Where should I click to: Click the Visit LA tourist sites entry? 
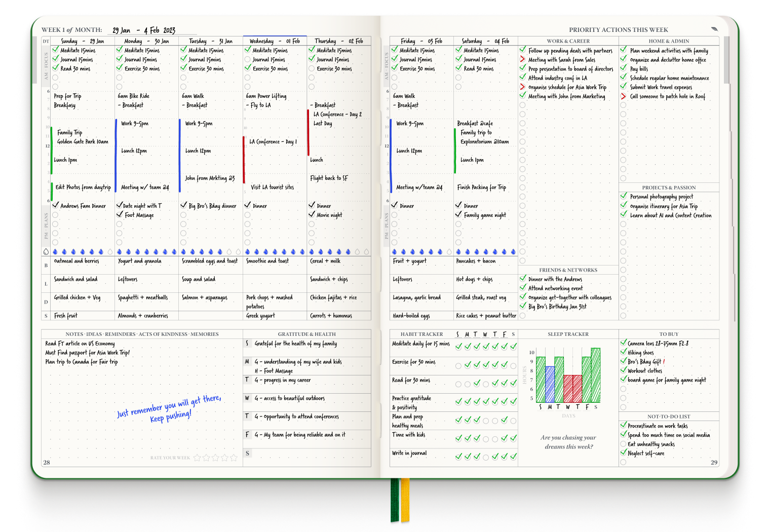(x=273, y=187)
